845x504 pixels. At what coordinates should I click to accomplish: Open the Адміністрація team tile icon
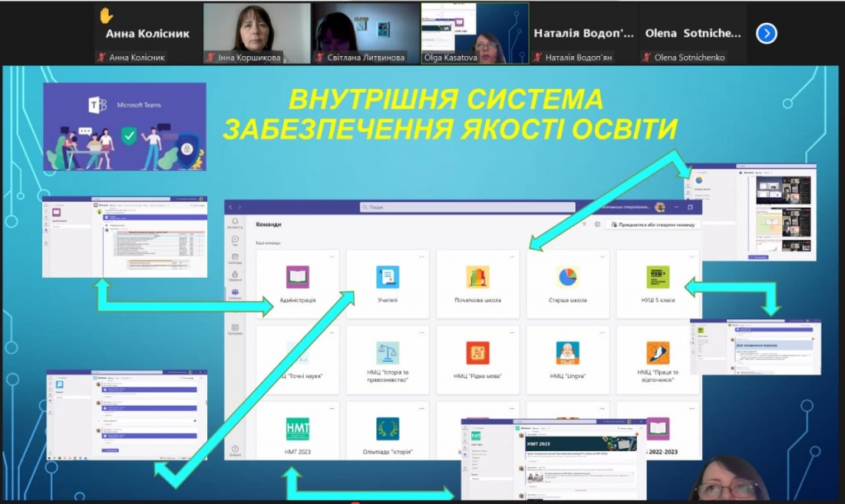point(297,277)
